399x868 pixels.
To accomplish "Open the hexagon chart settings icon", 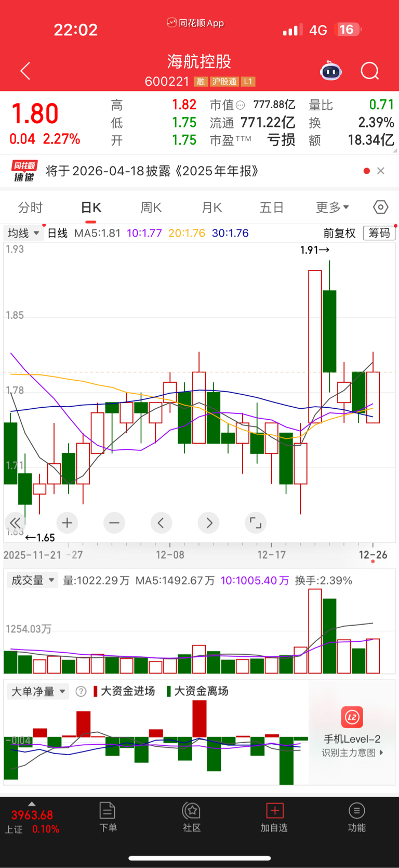I will coord(381,208).
